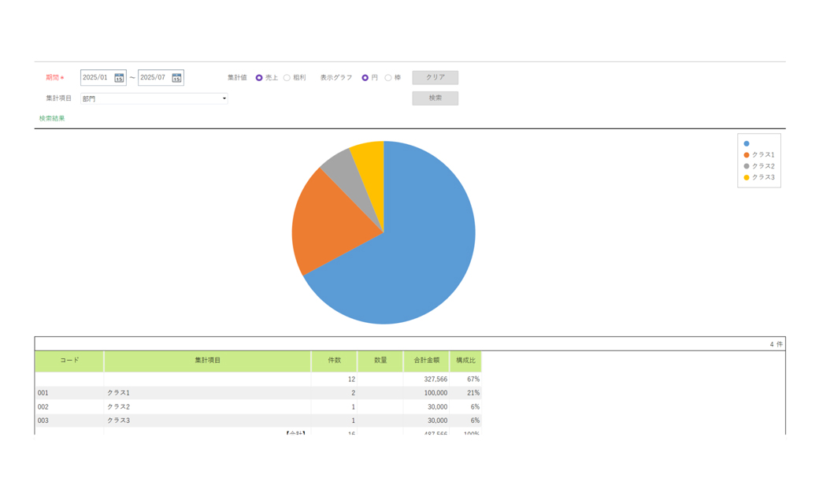819x504 pixels.
Task: Select the 粗利 radio button
Action: (287, 78)
